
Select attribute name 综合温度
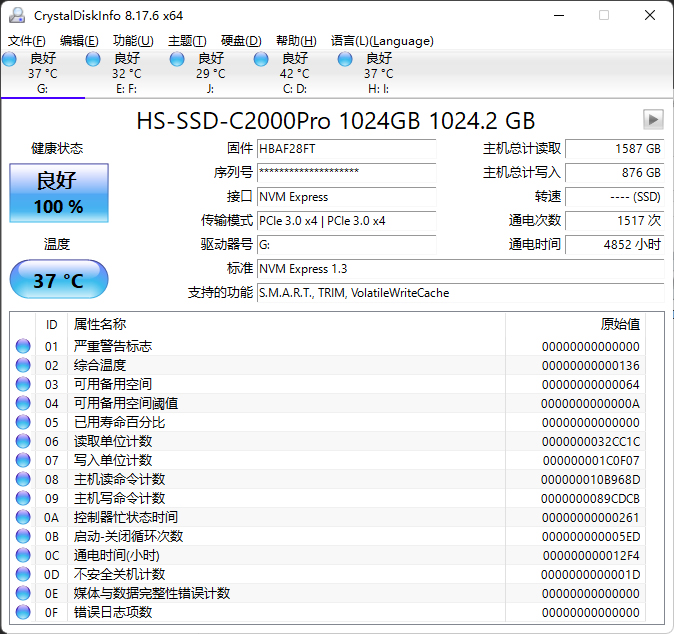point(100,365)
